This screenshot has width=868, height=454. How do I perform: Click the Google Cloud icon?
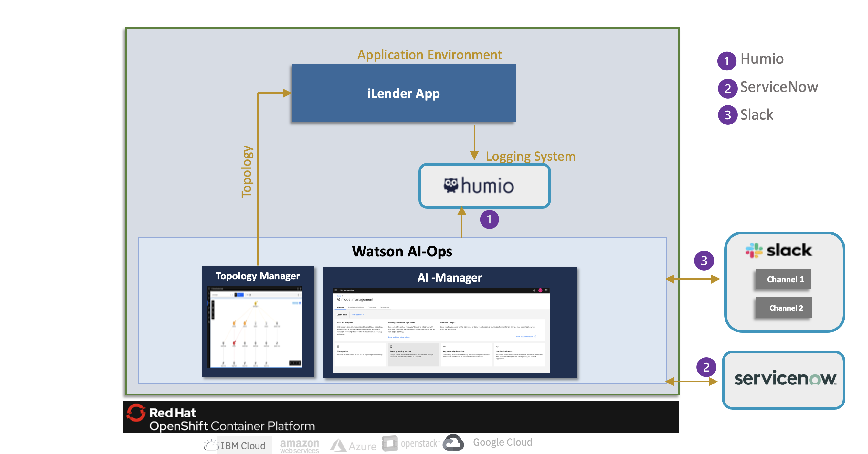point(453,442)
